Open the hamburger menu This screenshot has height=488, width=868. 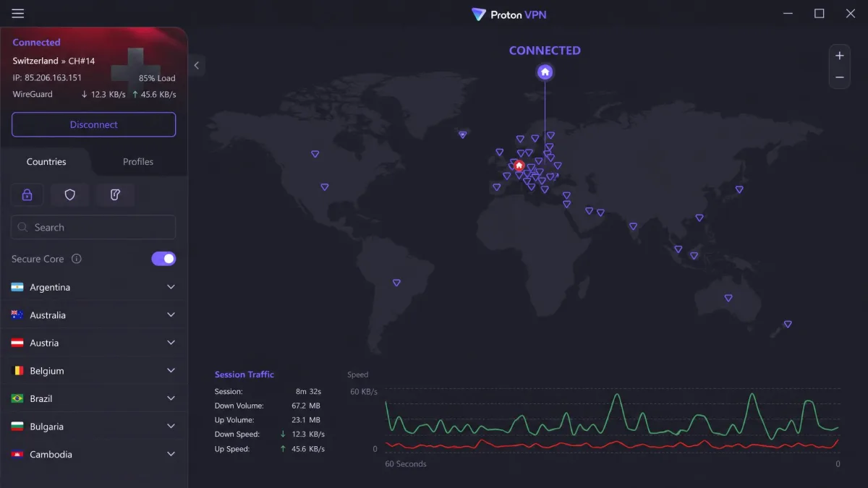tap(18, 14)
